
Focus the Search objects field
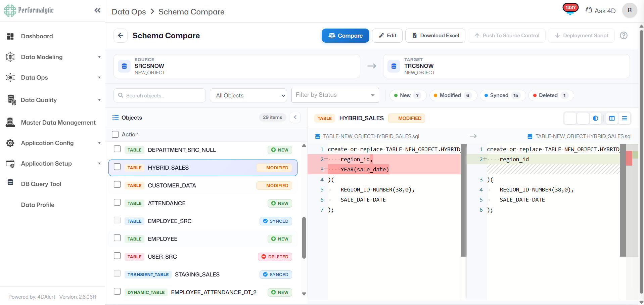point(159,95)
